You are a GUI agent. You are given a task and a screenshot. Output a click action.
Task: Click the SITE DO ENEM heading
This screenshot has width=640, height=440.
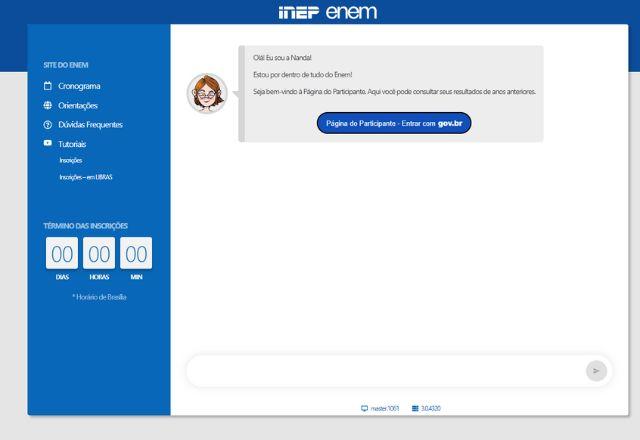pyautogui.click(x=66, y=65)
